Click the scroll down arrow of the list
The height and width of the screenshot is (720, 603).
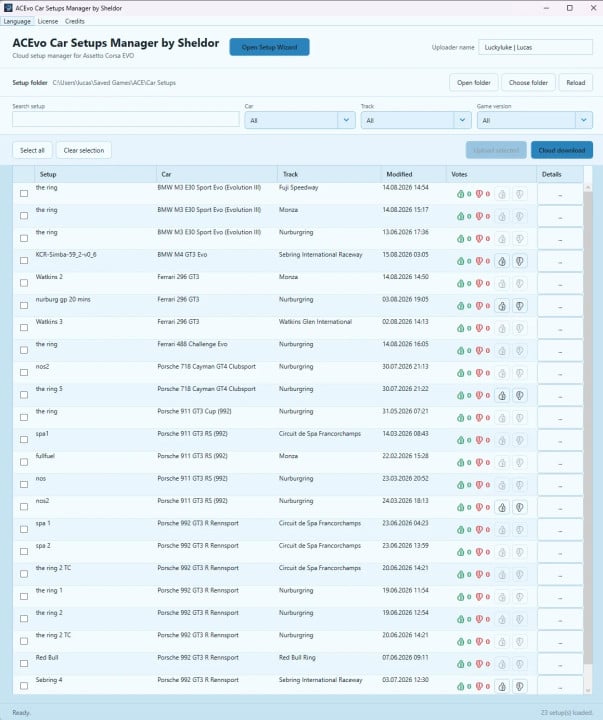tap(588, 690)
